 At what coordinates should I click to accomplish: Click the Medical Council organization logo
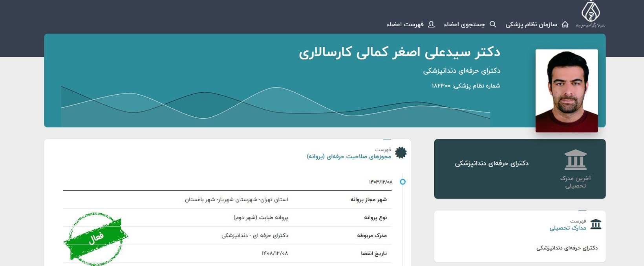(590, 15)
